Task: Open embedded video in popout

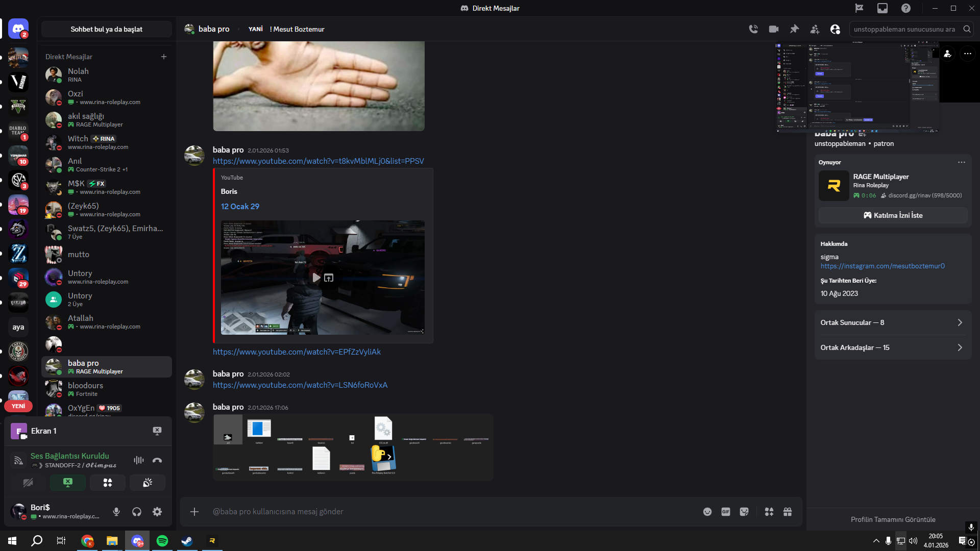Action: (x=329, y=278)
